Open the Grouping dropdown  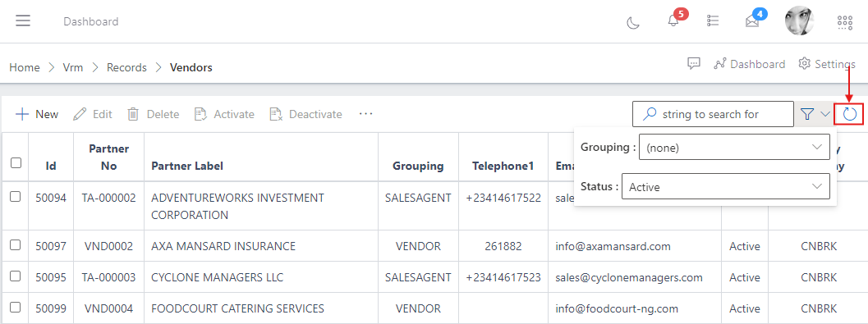pyautogui.click(x=734, y=147)
